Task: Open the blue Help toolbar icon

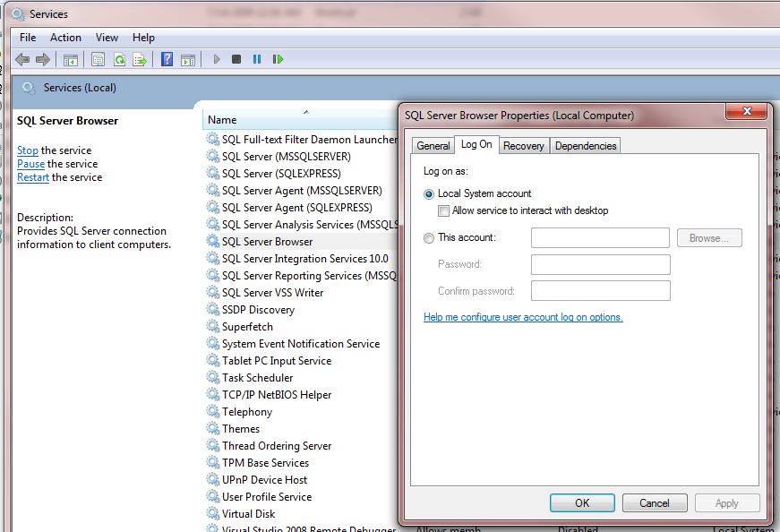Action: [x=167, y=60]
